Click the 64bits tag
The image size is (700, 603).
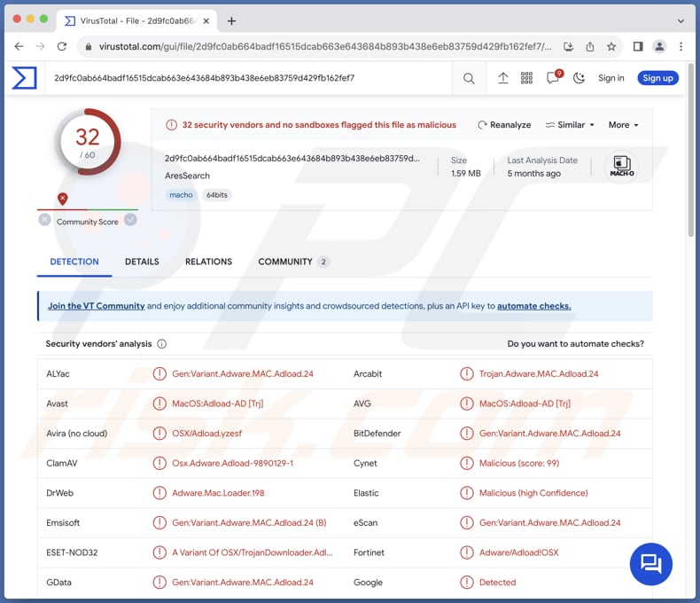pyautogui.click(x=217, y=195)
